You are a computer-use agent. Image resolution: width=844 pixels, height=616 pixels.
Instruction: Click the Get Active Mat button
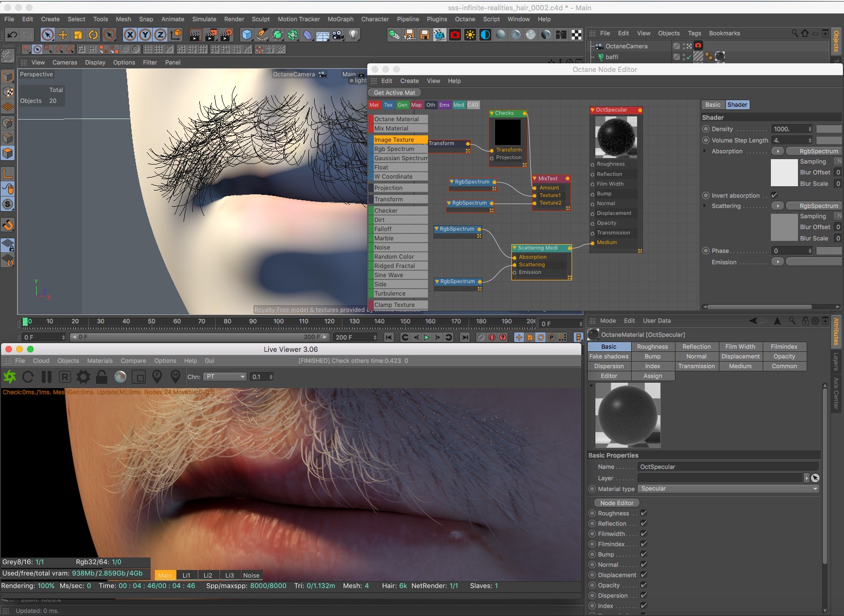[x=394, y=93]
